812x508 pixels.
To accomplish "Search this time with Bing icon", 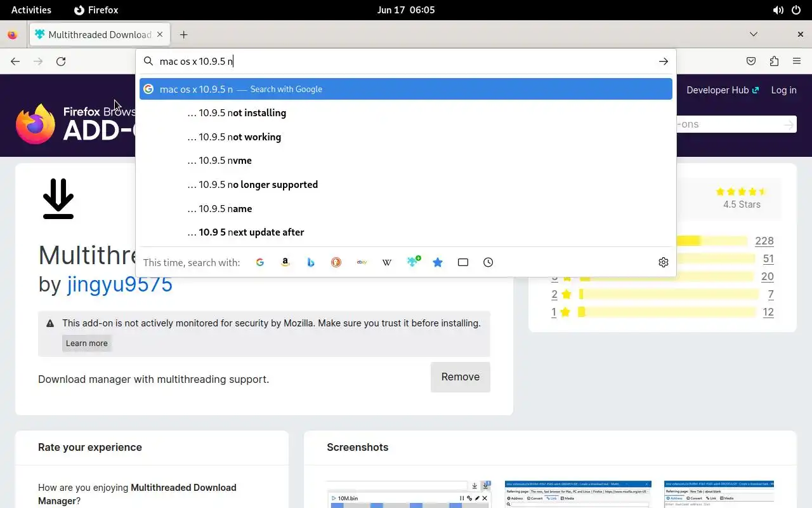I will pos(311,262).
